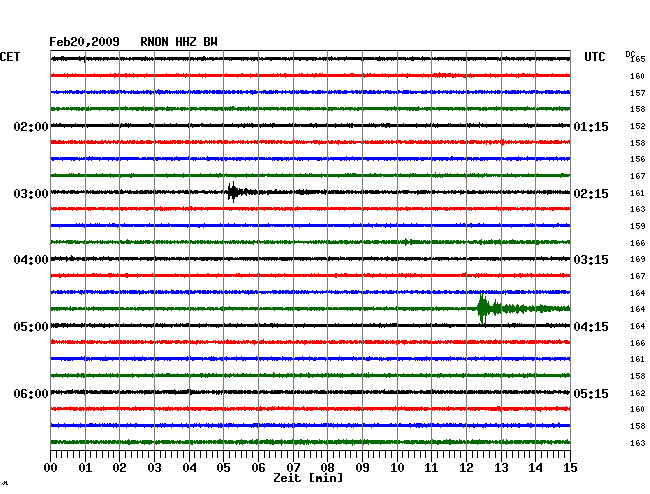Click the date label Feb20,2009
Viewport: 650px width, 494px height.
point(84,42)
